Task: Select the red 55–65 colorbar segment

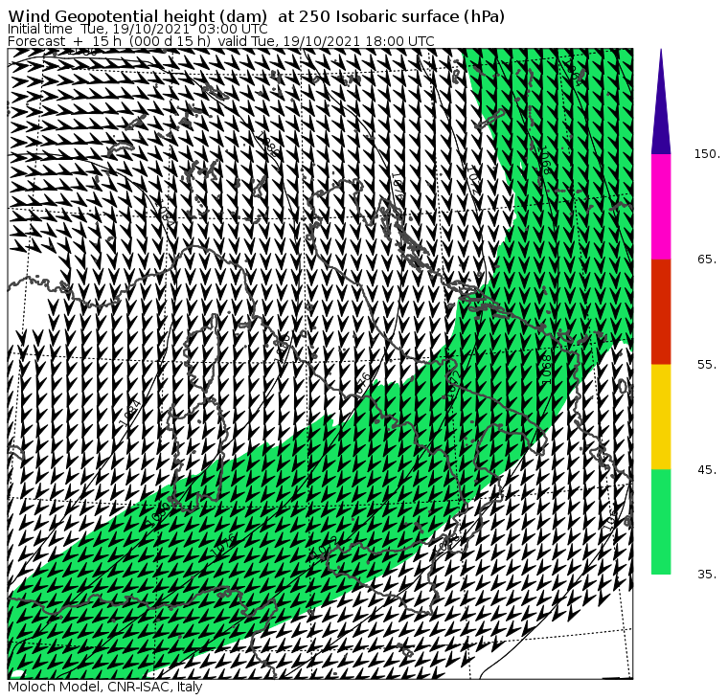Action: pyautogui.click(x=661, y=311)
